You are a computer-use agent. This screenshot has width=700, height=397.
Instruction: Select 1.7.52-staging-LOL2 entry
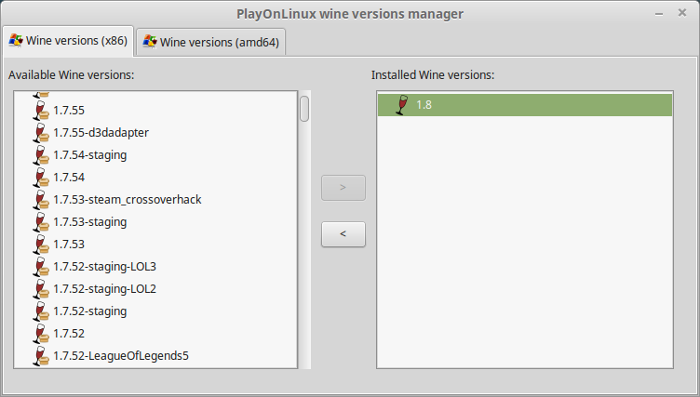click(x=104, y=289)
